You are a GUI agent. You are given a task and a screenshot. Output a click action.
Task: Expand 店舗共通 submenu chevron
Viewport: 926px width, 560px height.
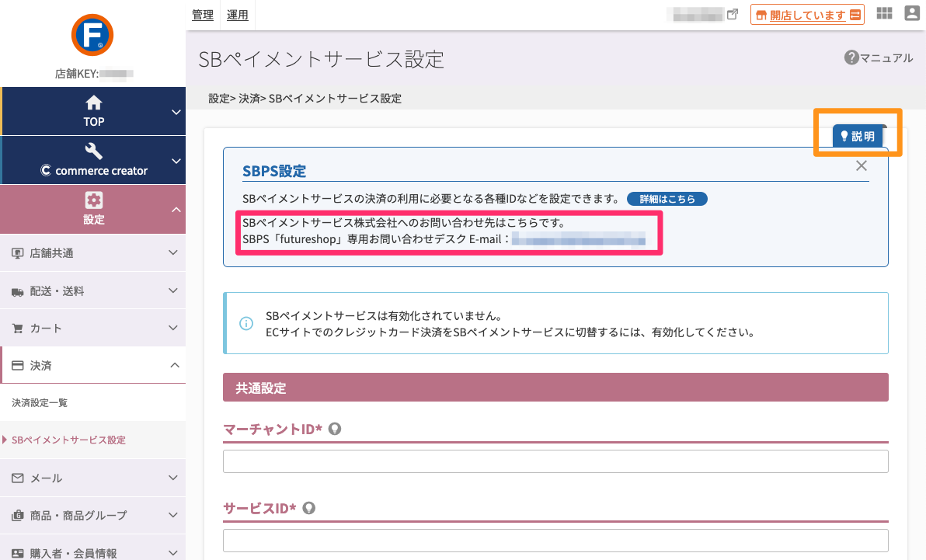click(x=173, y=253)
